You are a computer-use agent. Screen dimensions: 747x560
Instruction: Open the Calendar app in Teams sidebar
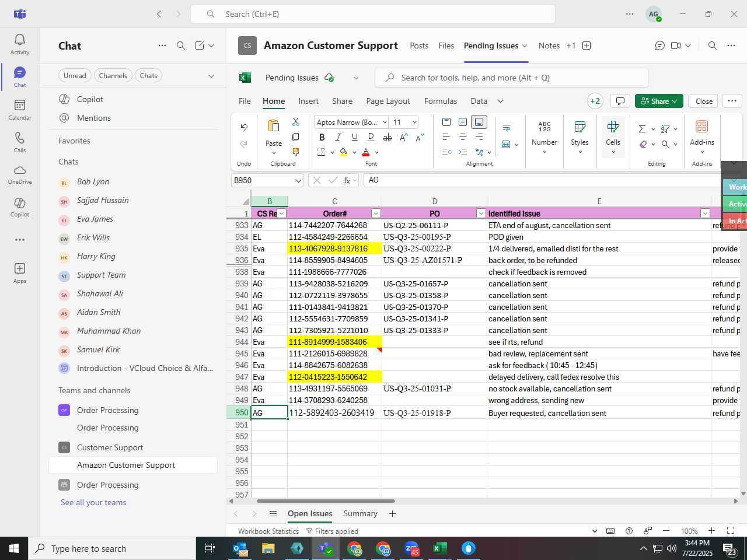[20, 109]
